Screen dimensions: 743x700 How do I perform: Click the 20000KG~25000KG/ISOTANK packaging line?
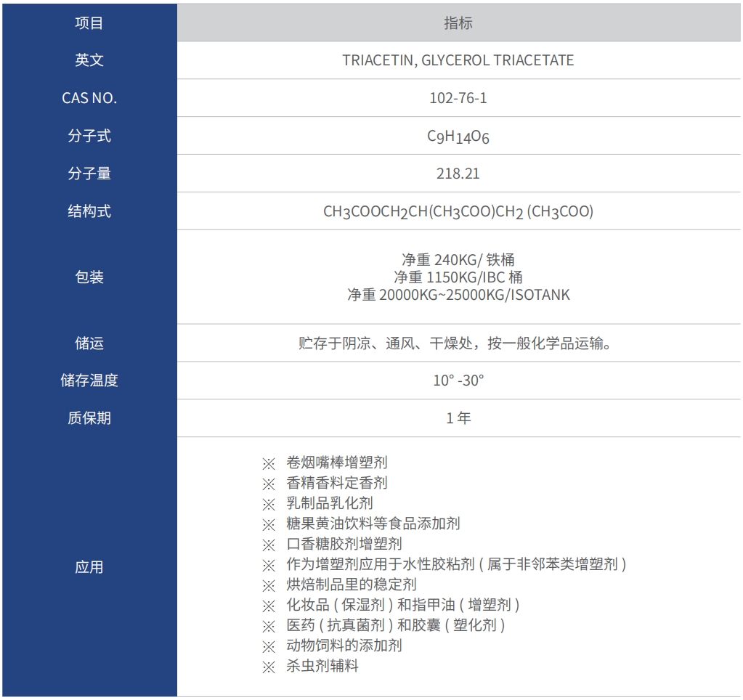click(458, 295)
